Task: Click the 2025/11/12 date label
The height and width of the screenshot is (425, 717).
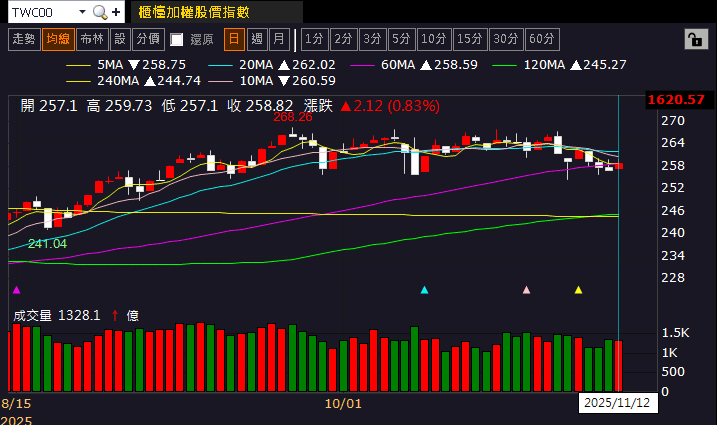Action: coord(617,403)
